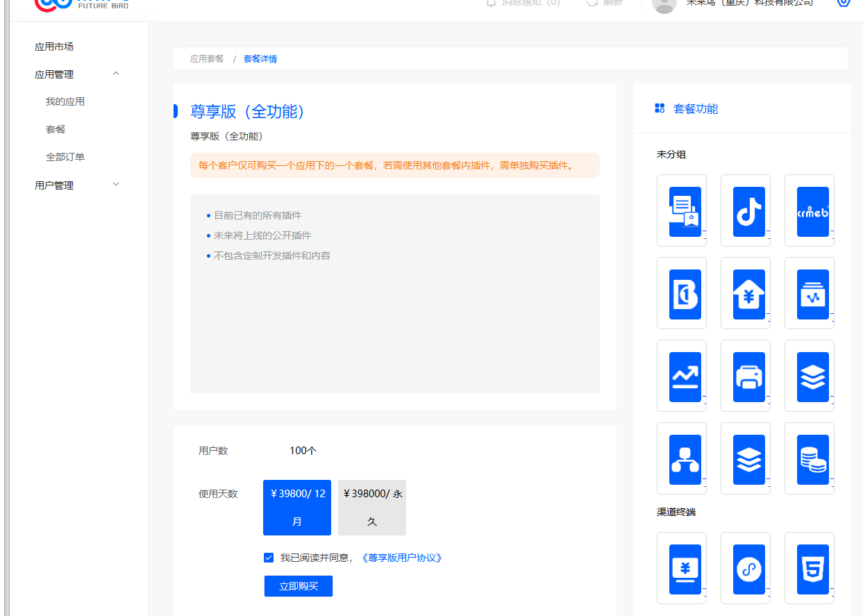Image resolution: width=863 pixels, height=616 pixels.
Task: Open 我的应用 in the sidebar
Action: [x=65, y=101]
